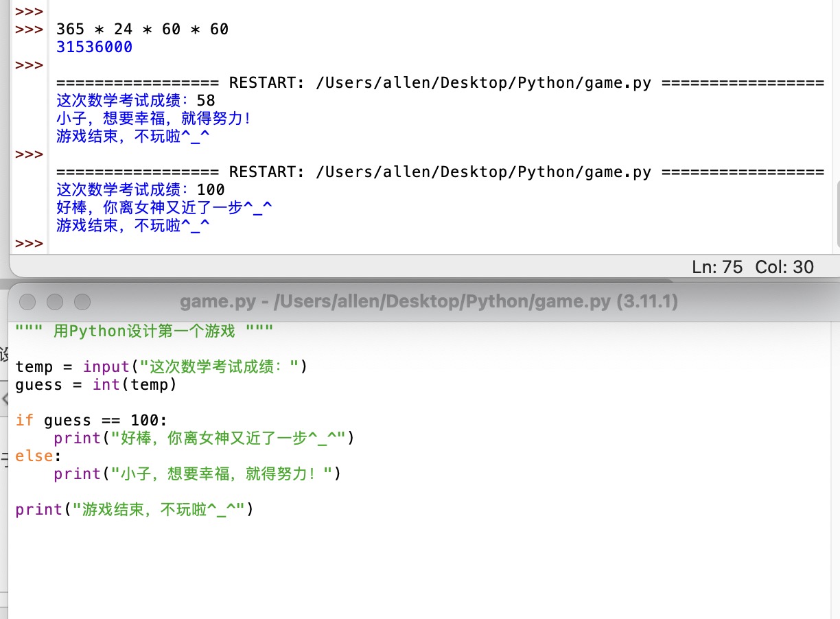
Task: Click the input prompt string 这次数学考试成绩 in editor
Action: tap(219, 367)
